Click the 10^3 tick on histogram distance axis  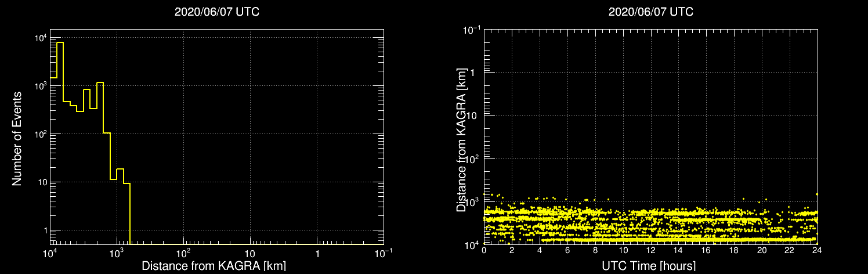point(117,253)
